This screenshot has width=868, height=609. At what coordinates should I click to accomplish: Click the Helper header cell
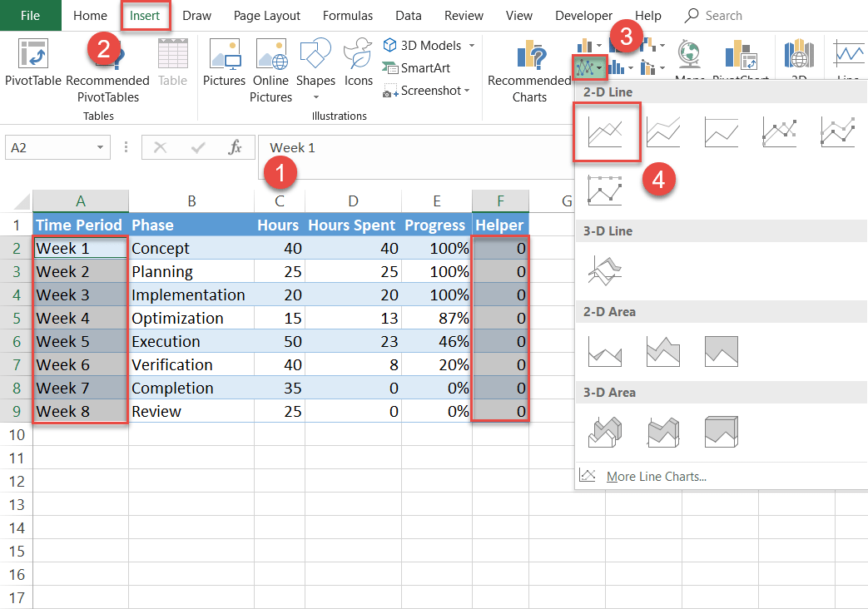[x=500, y=225]
